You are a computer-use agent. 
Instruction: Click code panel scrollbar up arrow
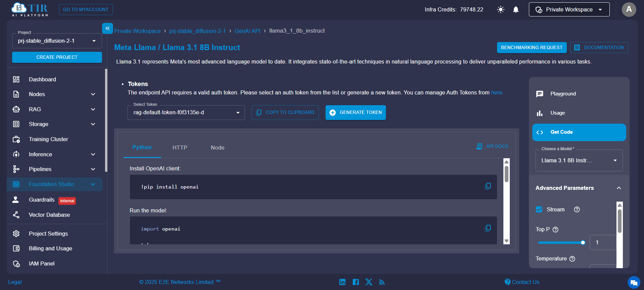pos(507,162)
